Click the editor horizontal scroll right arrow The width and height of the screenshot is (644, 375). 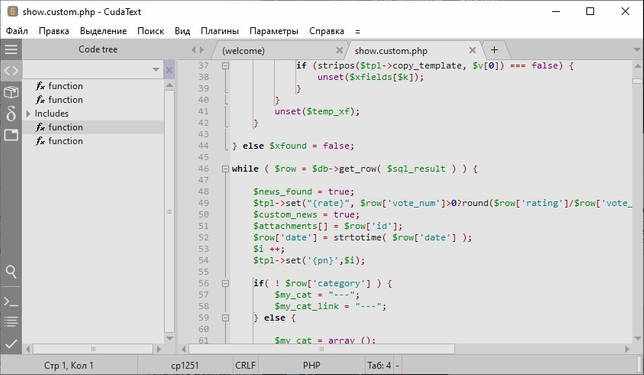coord(627,349)
